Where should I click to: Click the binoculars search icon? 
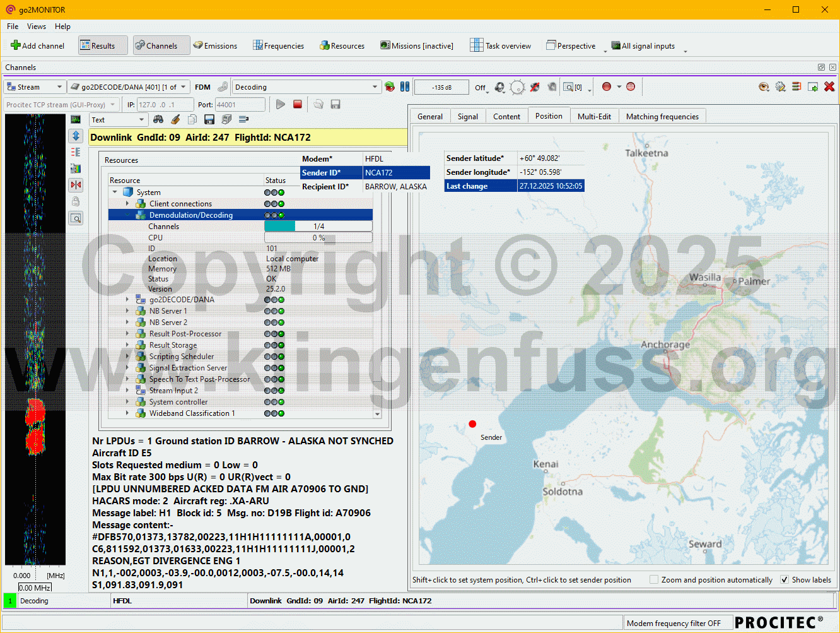(158, 119)
